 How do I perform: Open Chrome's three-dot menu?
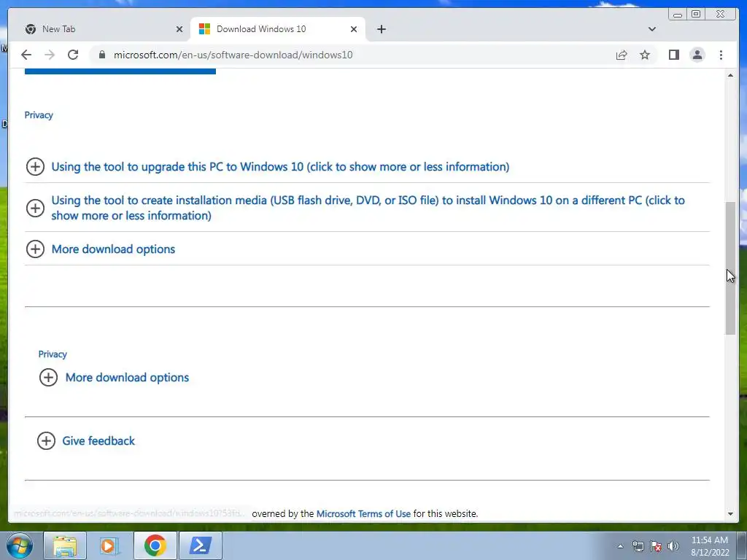point(721,55)
